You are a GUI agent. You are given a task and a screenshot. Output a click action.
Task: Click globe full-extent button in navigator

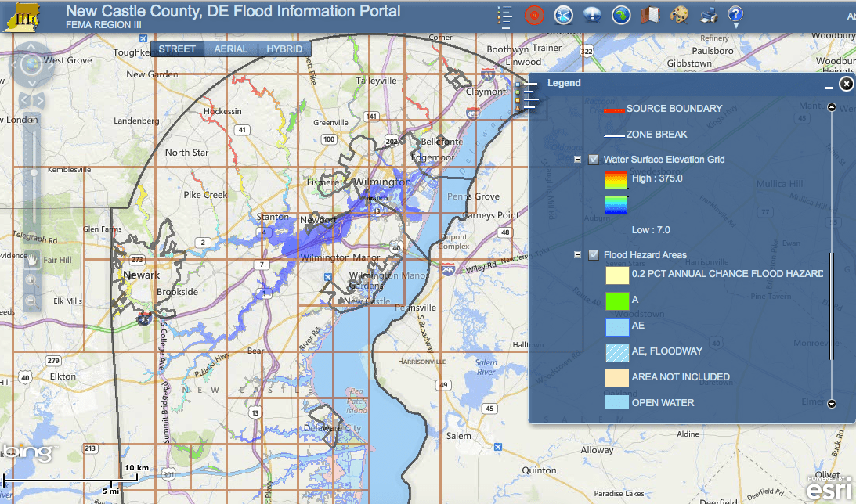click(31, 65)
